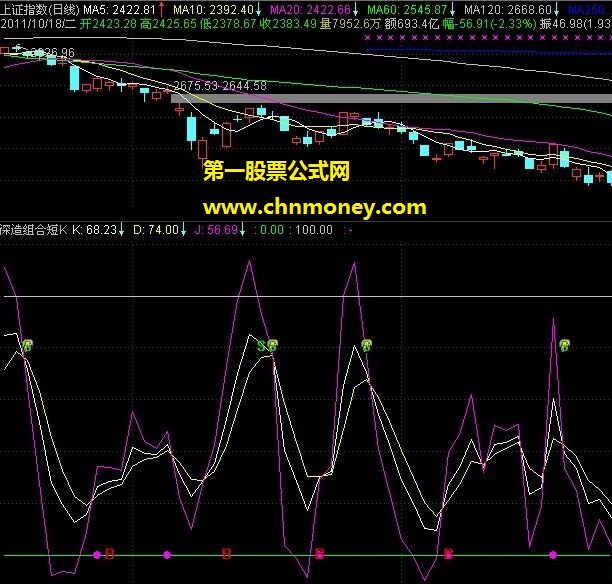Click the 深造组合短K indicator name
Screen dimensions: 612x584
[x=34, y=230]
